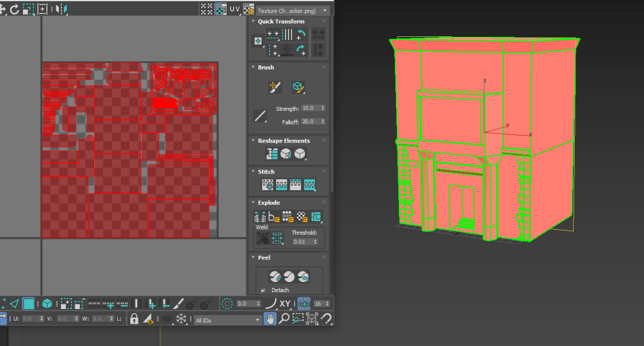Screen dimensions: 644x346
Task: Activate the Pan hand tool
Action: 270,319
